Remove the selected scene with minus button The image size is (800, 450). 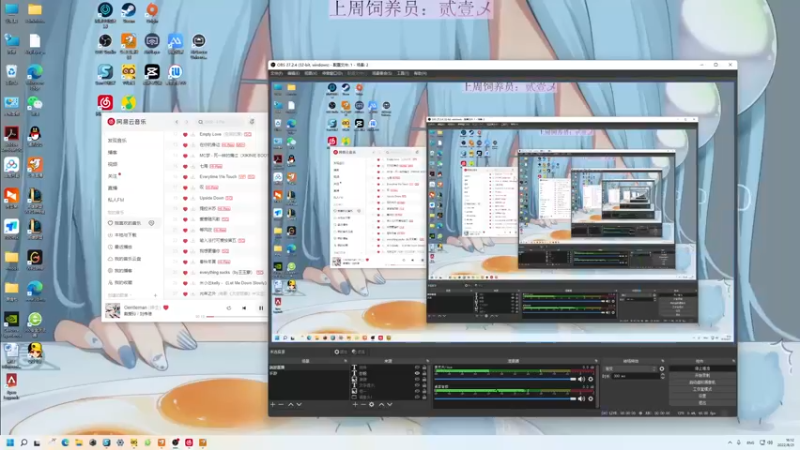click(x=281, y=404)
